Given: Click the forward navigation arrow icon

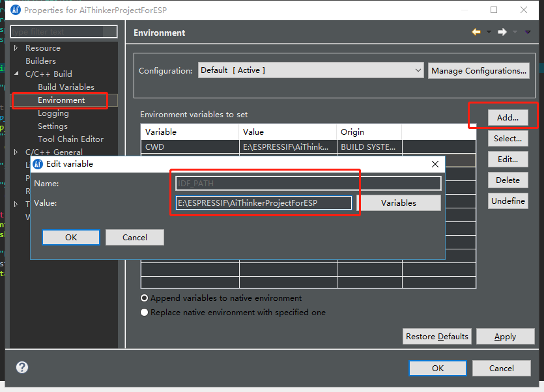Looking at the screenshot, I should pyautogui.click(x=502, y=32).
